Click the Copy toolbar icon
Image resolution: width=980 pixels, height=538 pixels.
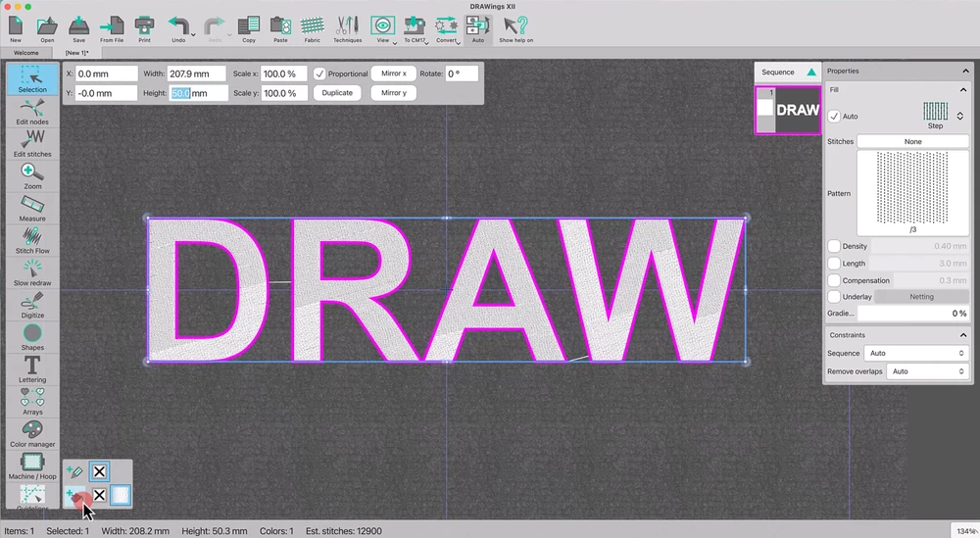click(x=249, y=28)
